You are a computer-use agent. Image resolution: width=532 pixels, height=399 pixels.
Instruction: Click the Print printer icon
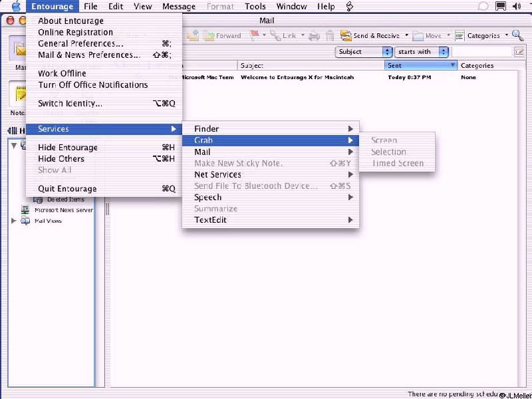point(314,36)
